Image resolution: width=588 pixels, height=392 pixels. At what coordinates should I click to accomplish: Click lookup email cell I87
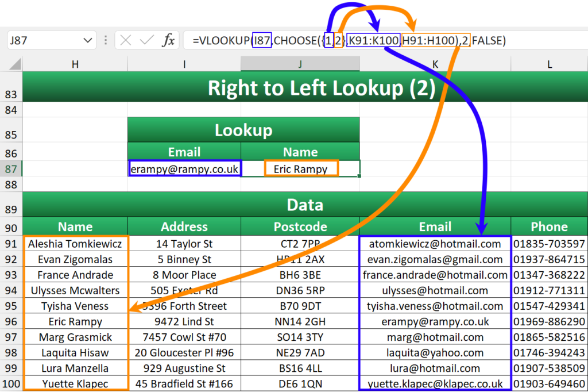pyautogui.click(x=184, y=168)
